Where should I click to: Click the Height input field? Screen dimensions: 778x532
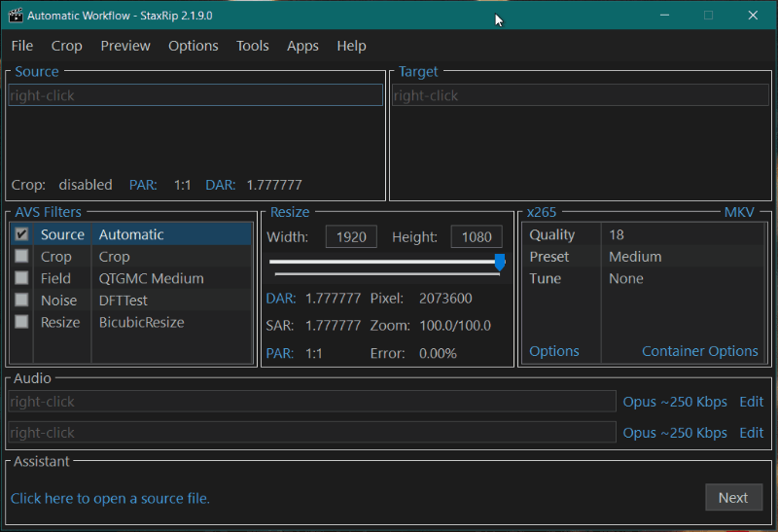coord(477,236)
